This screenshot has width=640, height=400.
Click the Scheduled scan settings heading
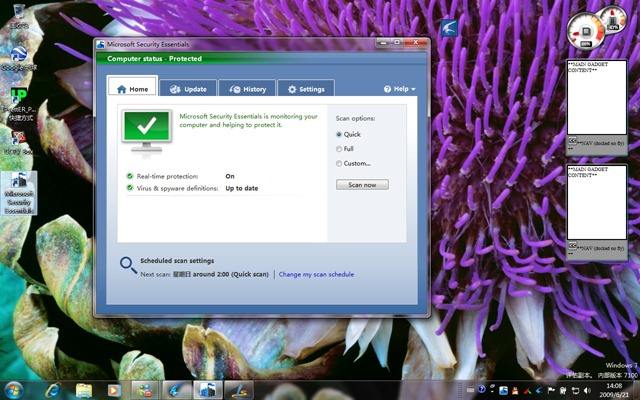coord(177,260)
